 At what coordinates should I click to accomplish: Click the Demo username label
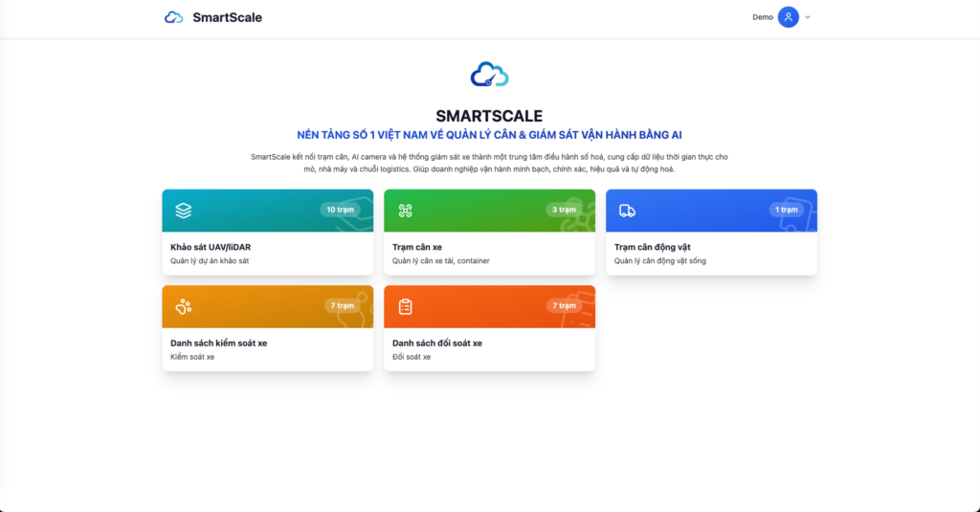coord(763,17)
